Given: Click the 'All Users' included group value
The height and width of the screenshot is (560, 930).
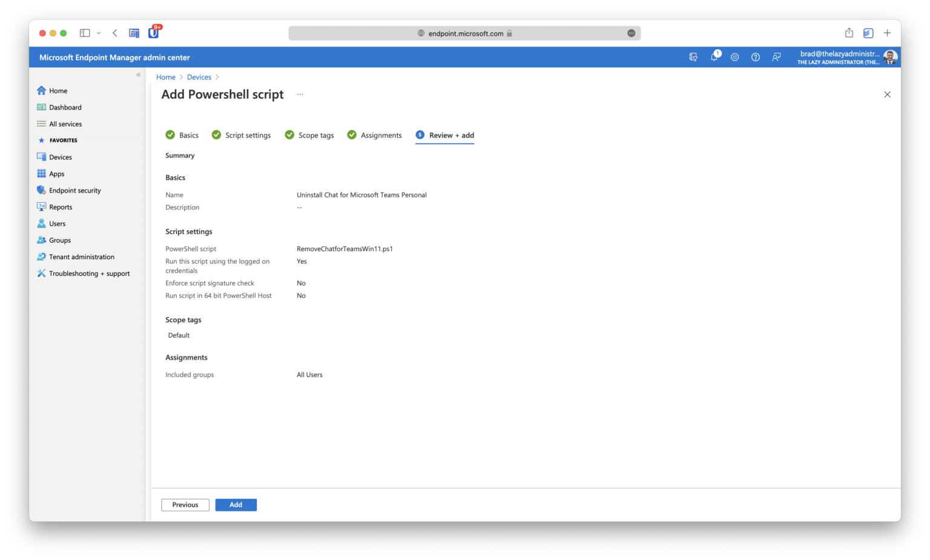Looking at the screenshot, I should pos(309,375).
